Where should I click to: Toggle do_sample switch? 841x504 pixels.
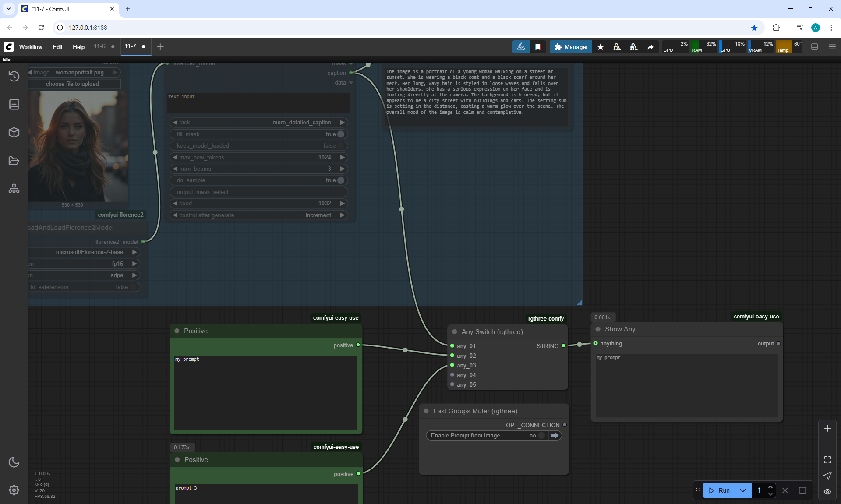340,180
